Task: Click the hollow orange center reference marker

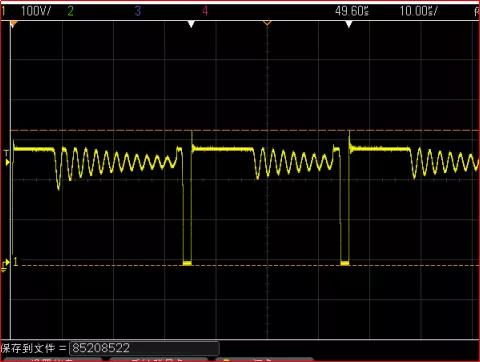Action: click(267, 23)
